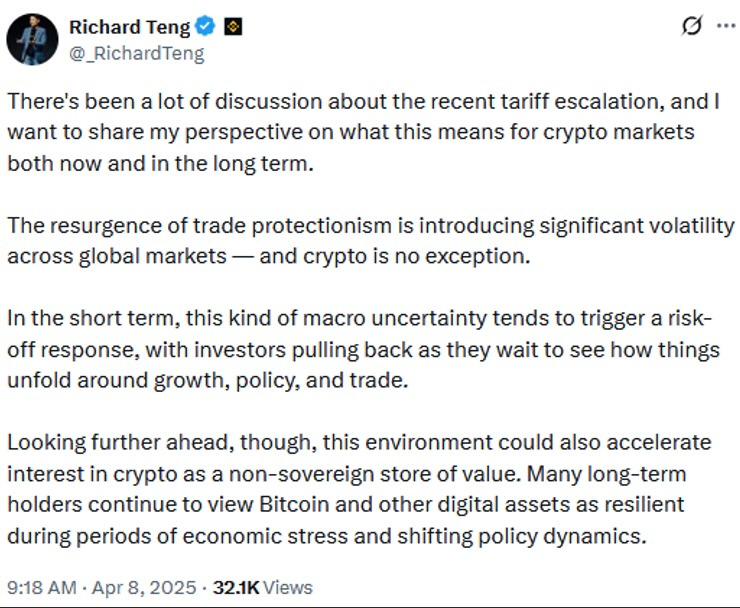Click the Views label
Viewport: 740px width, 608px height.
pyautogui.click(x=287, y=588)
